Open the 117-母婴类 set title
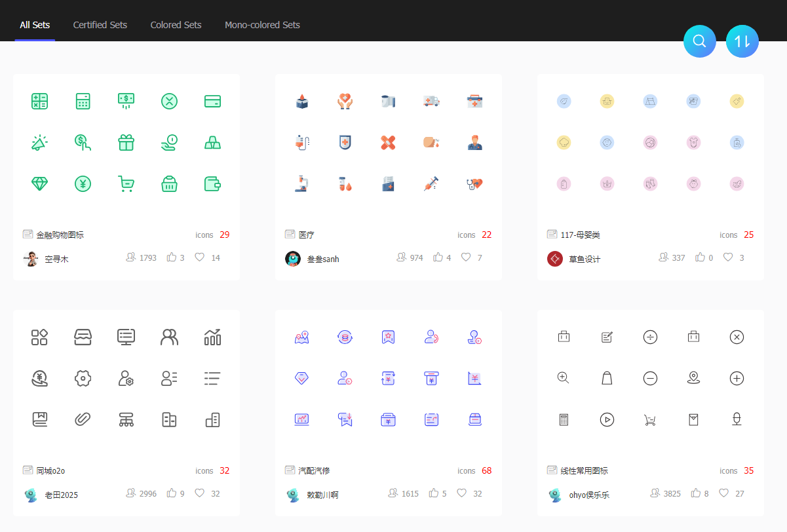The height and width of the screenshot is (532, 787). [581, 235]
